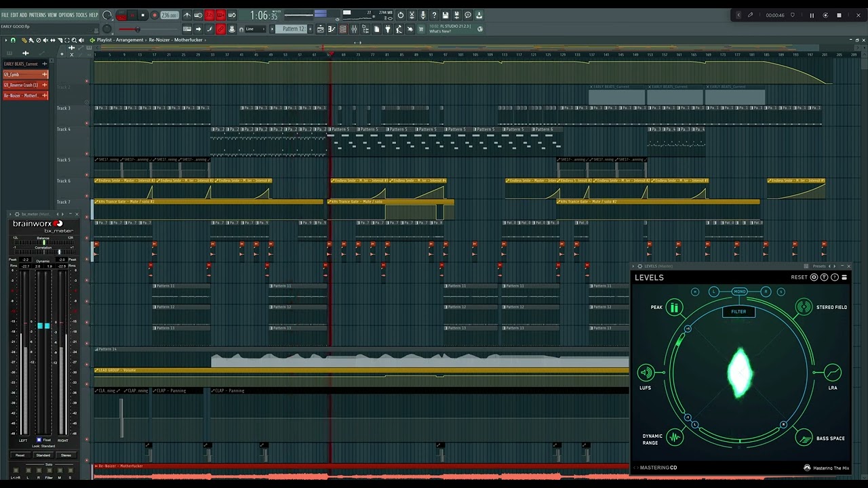
Task: Open the ADD menu
Action: [x=24, y=15]
